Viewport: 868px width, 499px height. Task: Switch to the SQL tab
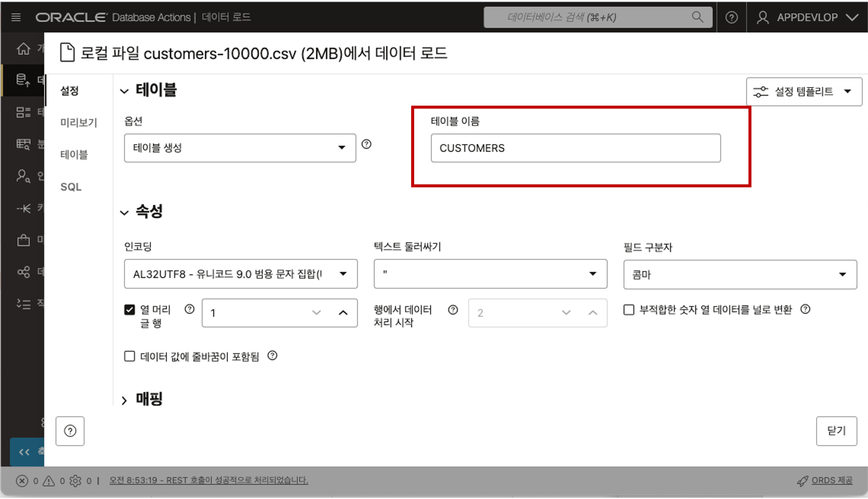point(71,187)
